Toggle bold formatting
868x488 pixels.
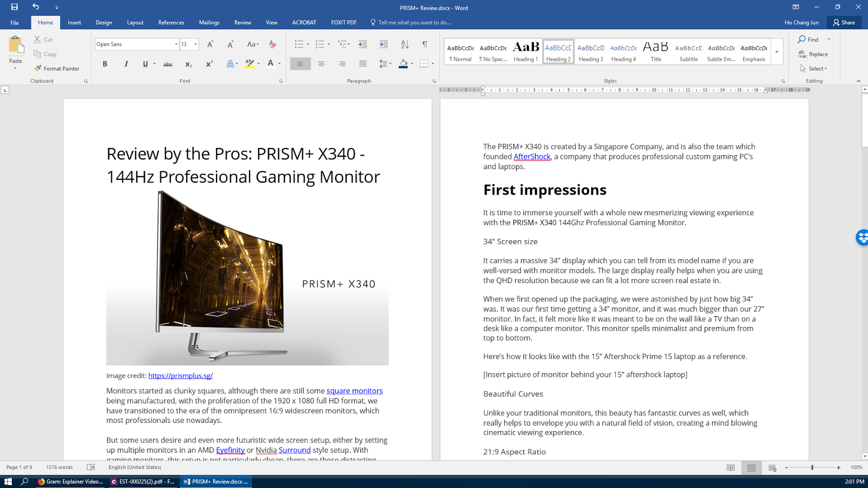(x=105, y=64)
